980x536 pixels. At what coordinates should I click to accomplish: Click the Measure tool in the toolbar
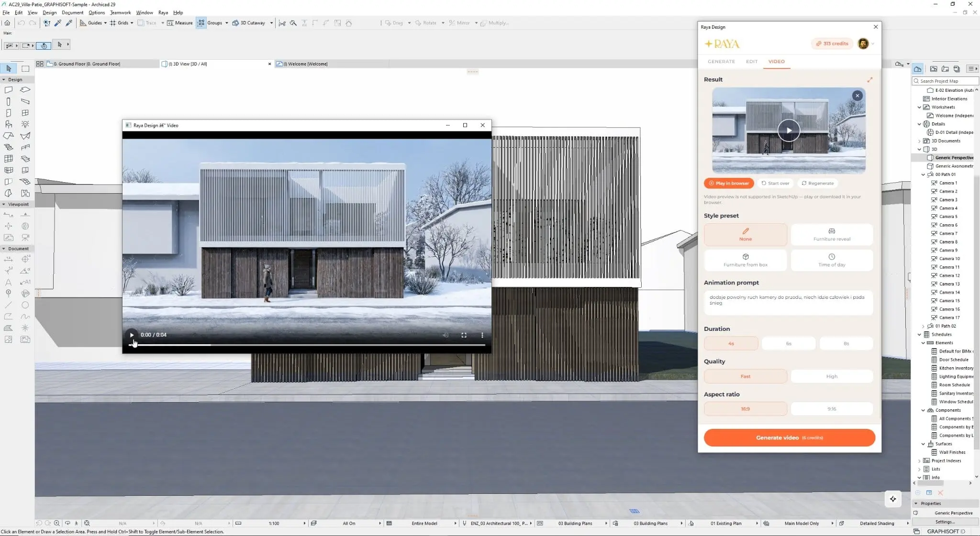(179, 23)
